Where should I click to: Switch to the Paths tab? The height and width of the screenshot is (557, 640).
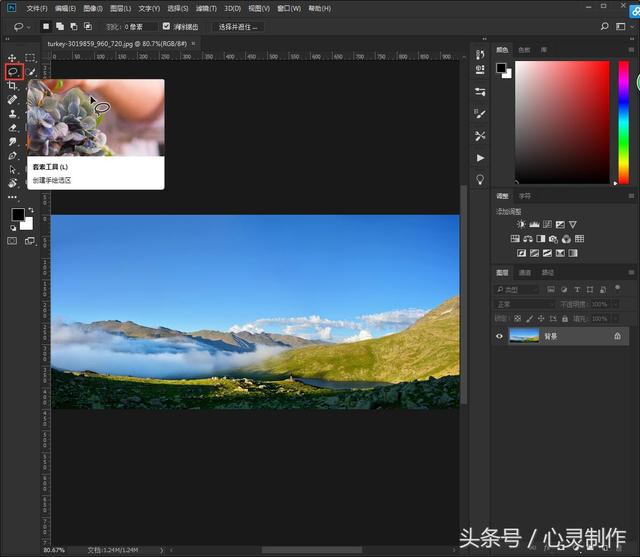coord(547,273)
